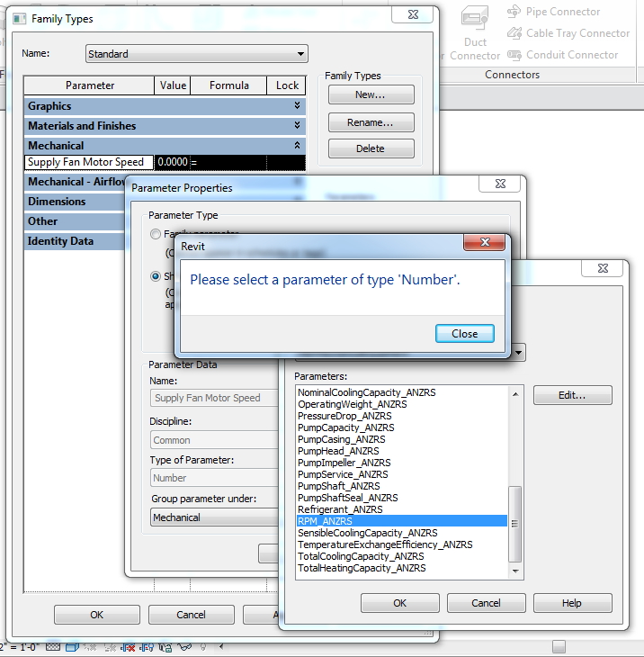Click the Crop View icon with red X
Viewport: 644px width, 657px height.
click(128, 648)
